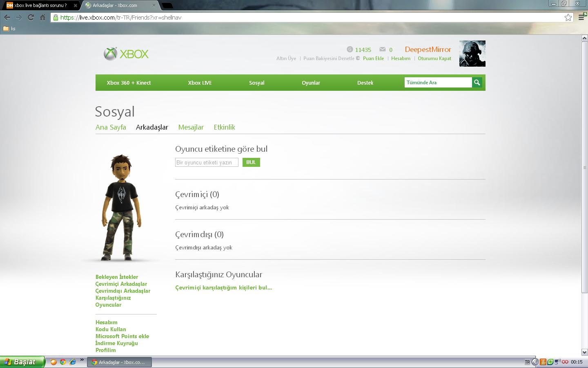Viewport: 588px width, 368px height.
Task: Open the ks bookmarks folder
Action: (x=9, y=29)
